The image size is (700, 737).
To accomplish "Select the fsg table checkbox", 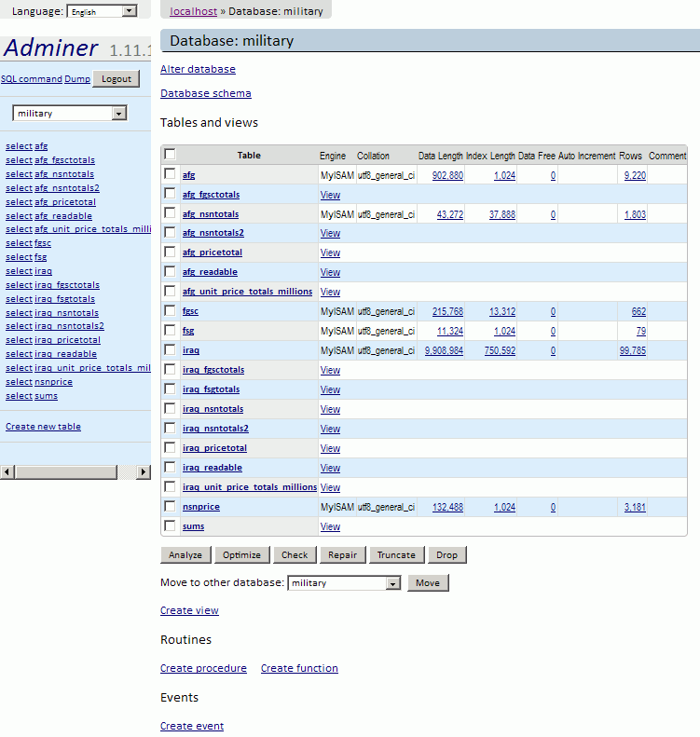I will click(x=170, y=330).
